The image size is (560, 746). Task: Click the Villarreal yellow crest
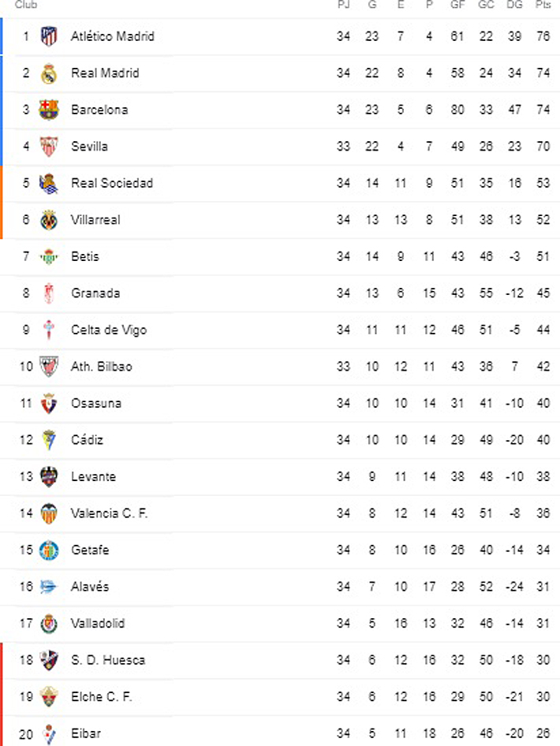pos(49,220)
